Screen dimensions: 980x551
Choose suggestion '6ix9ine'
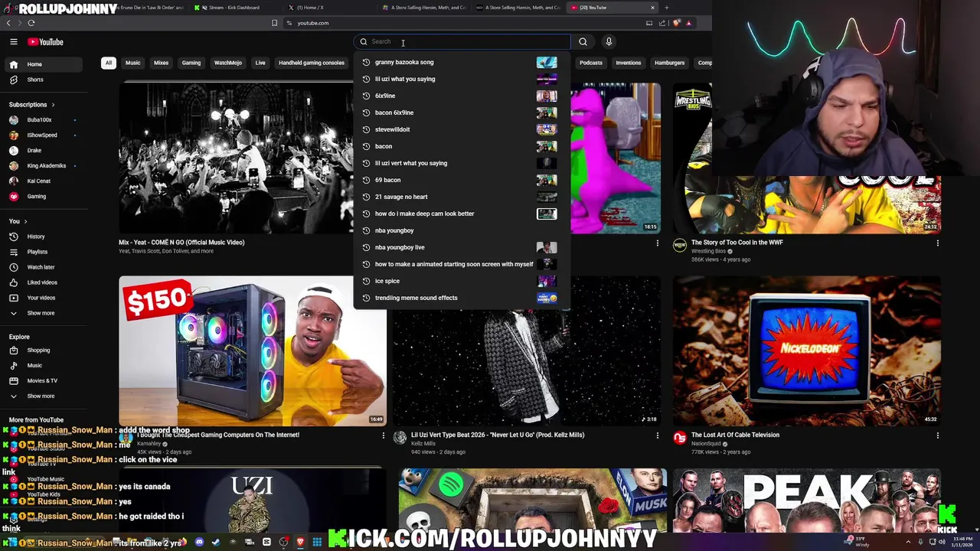[x=462, y=96]
